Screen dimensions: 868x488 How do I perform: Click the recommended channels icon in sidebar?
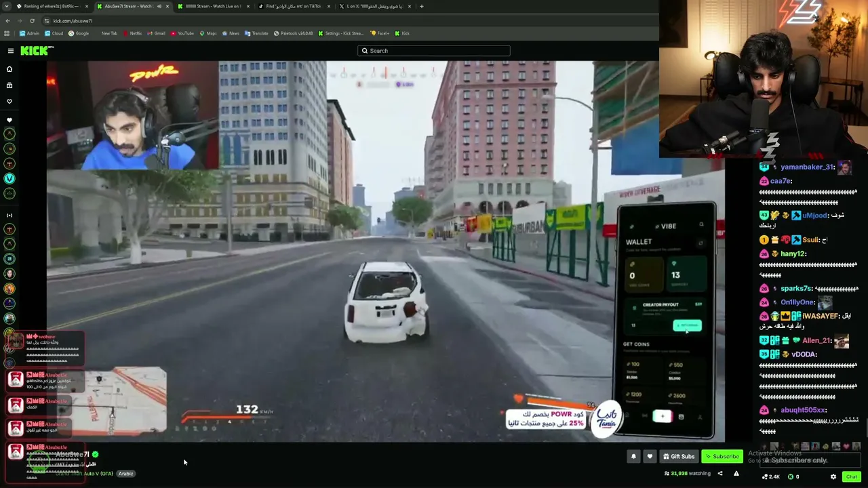[x=9, y=216]
